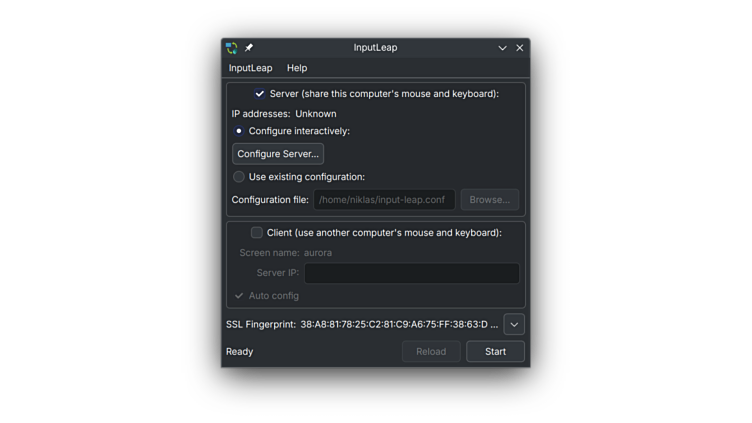Open the InputLeap menu

click(x=250, y=68)
